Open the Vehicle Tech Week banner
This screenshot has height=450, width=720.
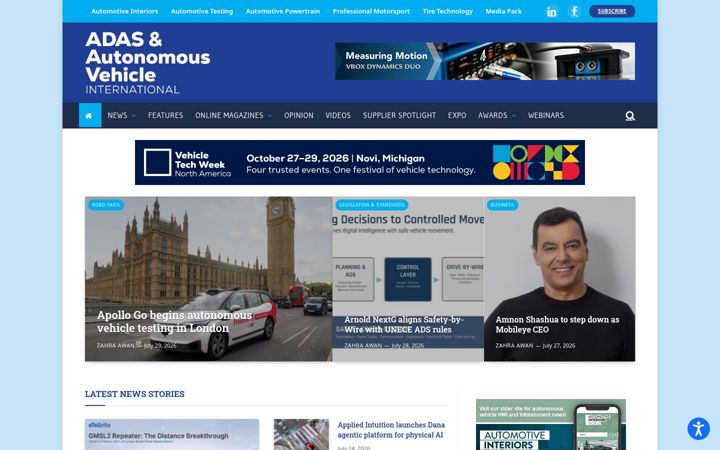[360, 163]
